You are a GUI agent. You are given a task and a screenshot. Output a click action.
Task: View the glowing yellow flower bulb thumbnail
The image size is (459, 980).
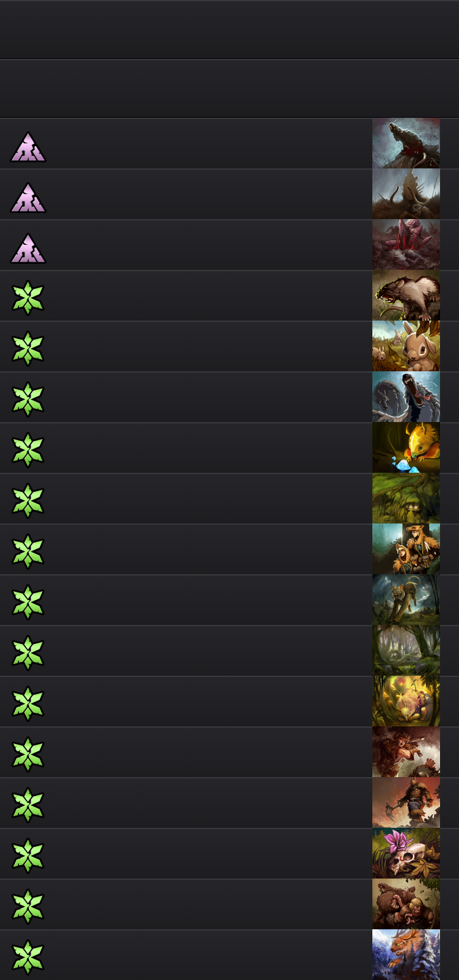[406, 701]
